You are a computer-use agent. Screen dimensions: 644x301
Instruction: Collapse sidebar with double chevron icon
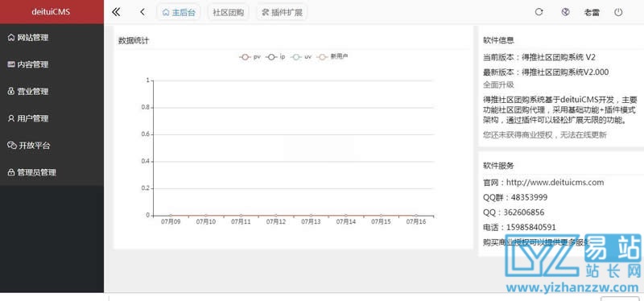(116, 12)
